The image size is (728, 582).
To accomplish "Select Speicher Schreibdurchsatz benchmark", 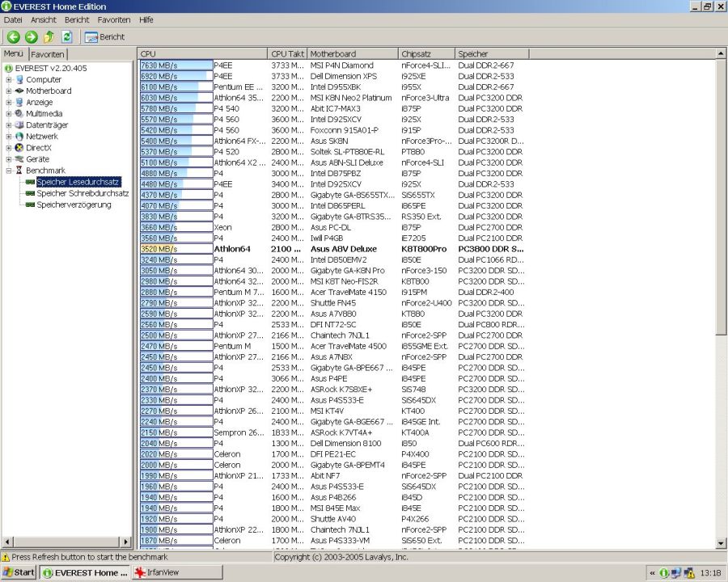I will point(83,193).
